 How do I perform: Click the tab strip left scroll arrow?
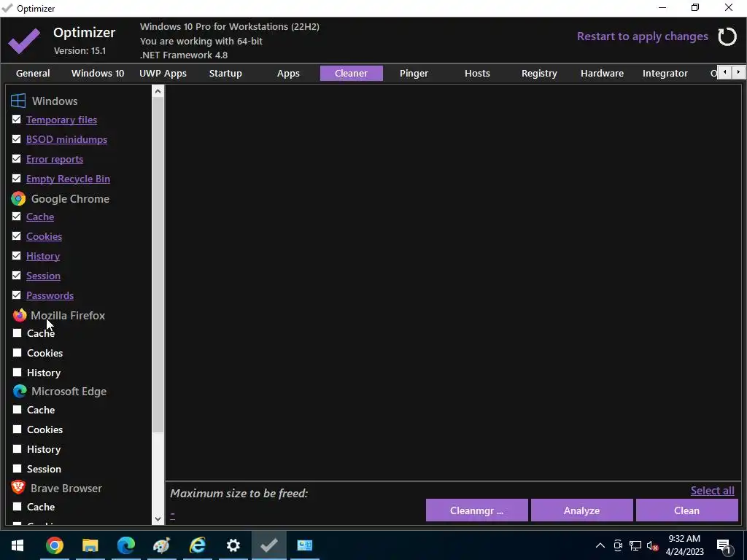click(724, 72)
